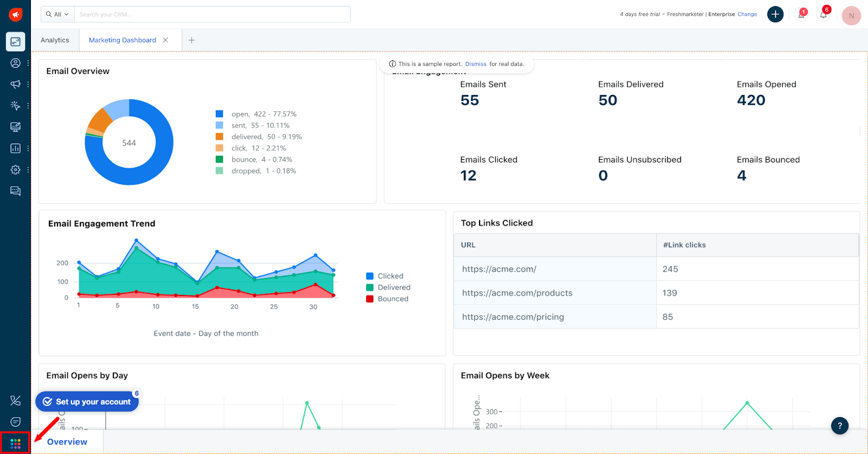Add a new tab with plus
The height and width of the screenshot is (454, 868).
192,40
